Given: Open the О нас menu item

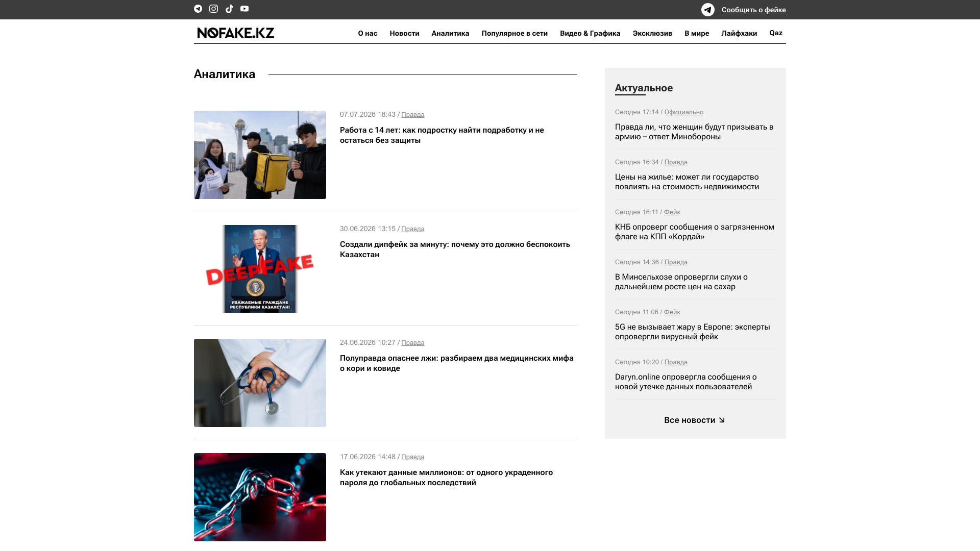Looking at the screenshot, I should point(367,33).
